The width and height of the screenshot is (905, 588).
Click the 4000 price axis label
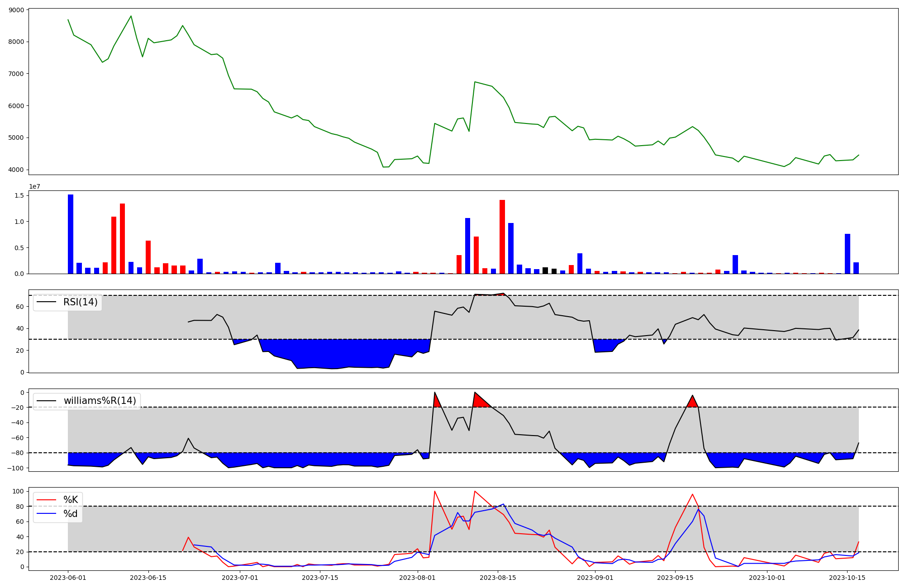pos(17,170)
